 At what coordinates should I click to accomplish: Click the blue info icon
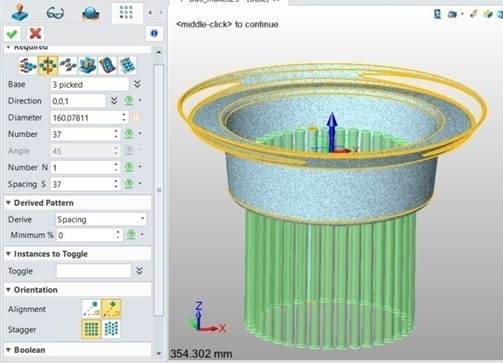coord(154,33)
